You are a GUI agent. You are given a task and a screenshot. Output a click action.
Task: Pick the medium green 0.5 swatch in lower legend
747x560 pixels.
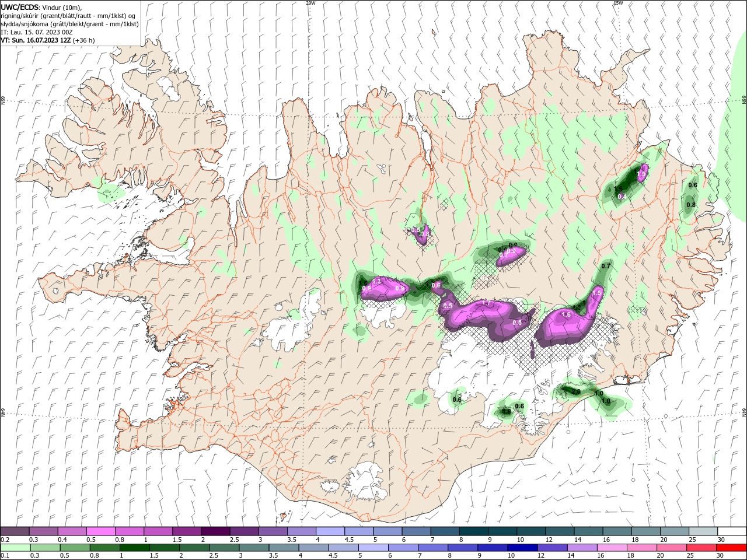click(75, 548)
